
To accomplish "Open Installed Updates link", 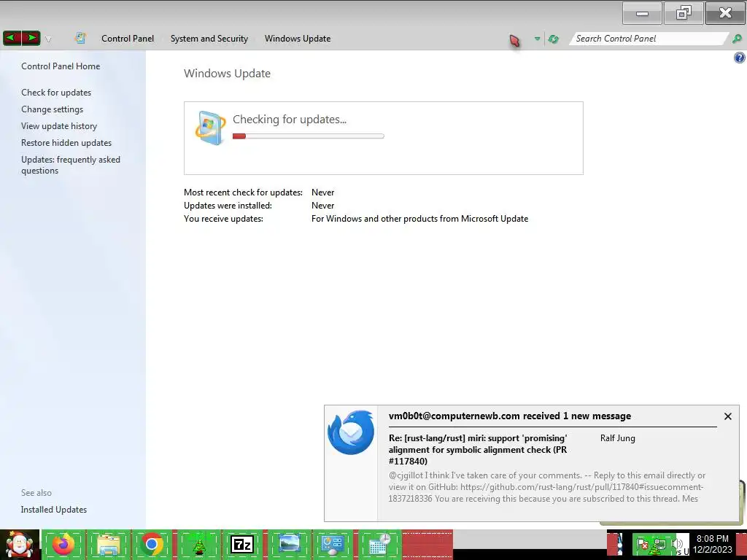I will [54, 510].
